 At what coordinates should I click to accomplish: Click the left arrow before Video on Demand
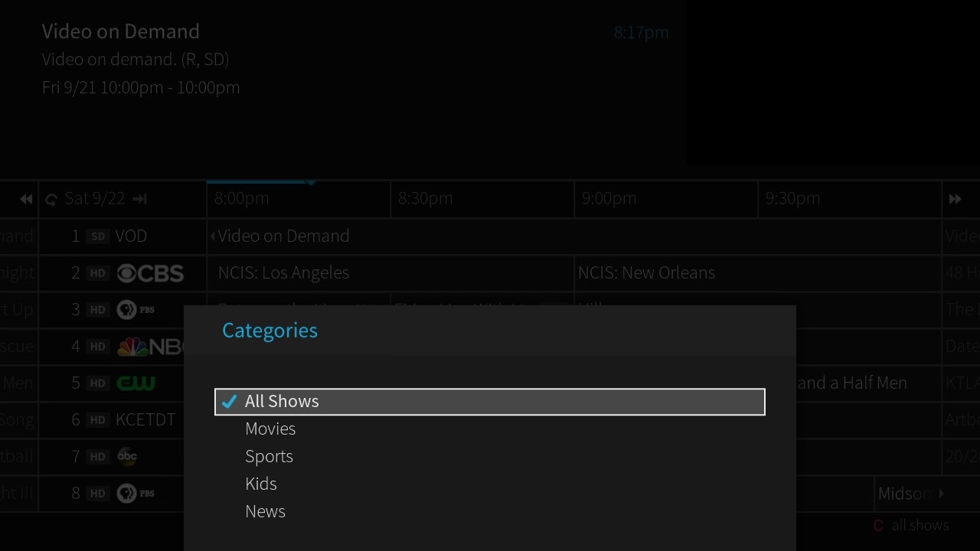click(x=212, y=236)
